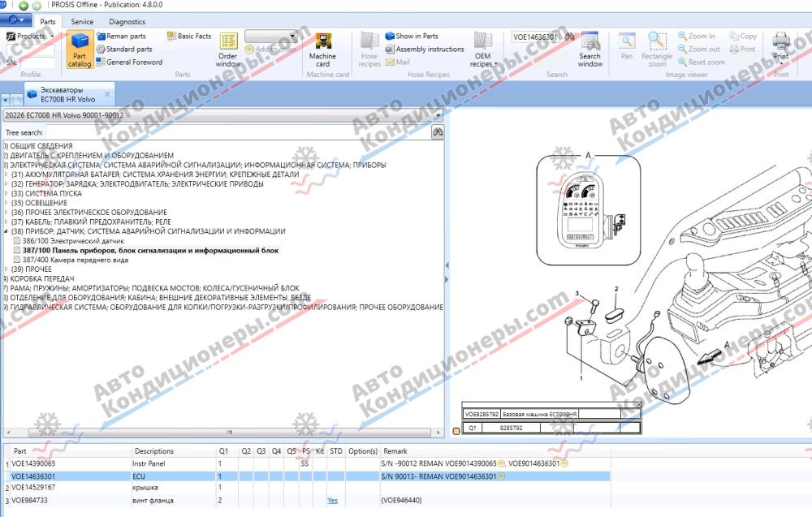This screenshot has height=517, width=812.
Task: Click the binoculars search icon beside VOE14636301
Action: click(570, 37)
